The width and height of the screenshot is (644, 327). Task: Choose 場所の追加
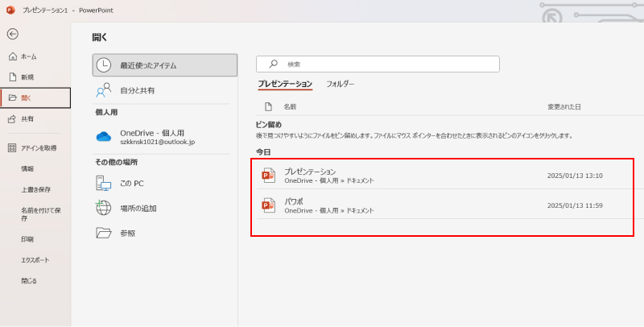tap(165, 209)
